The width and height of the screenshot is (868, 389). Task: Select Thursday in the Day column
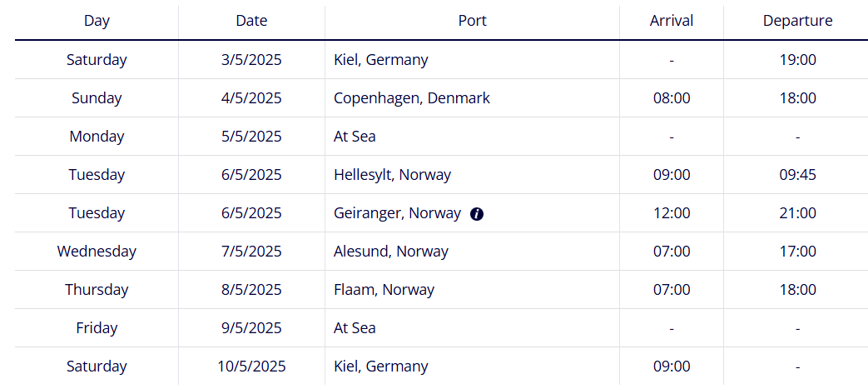pyautogui.click(x=97, y=290)
